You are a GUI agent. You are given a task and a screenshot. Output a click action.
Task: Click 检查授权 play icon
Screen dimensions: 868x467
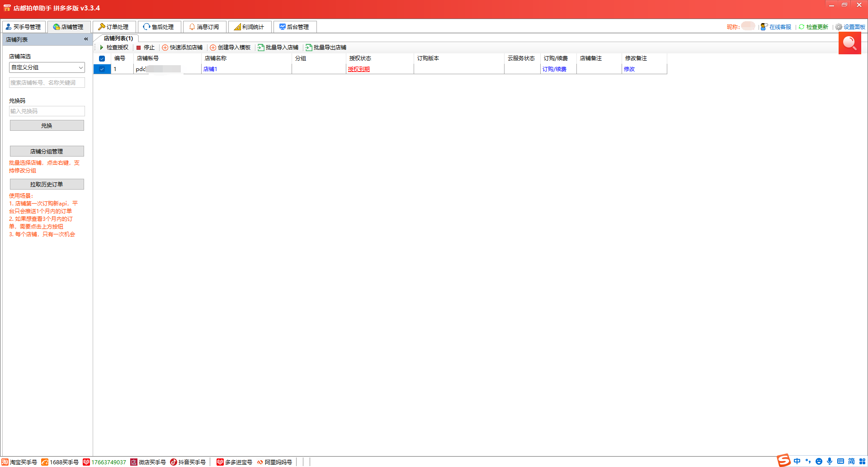[102, 48]
